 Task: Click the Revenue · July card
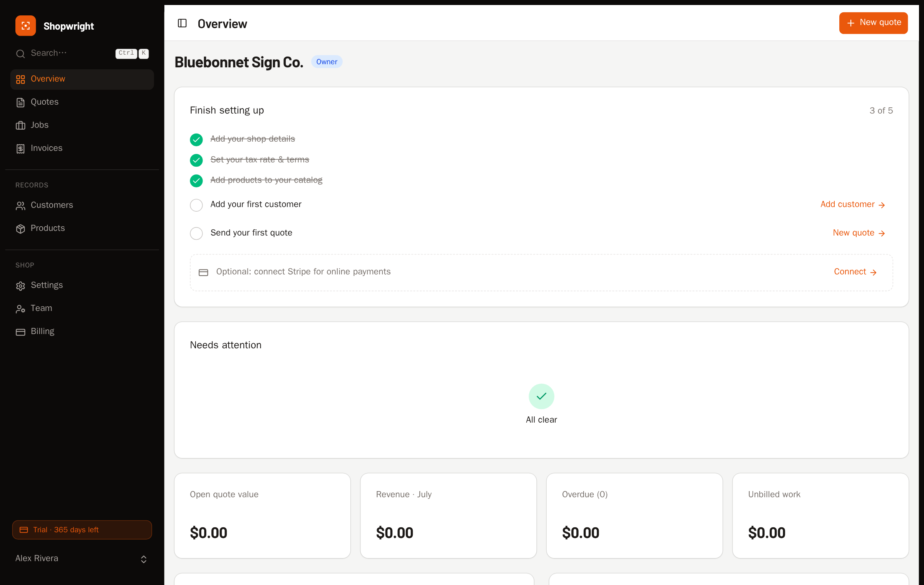coord(448,516)
